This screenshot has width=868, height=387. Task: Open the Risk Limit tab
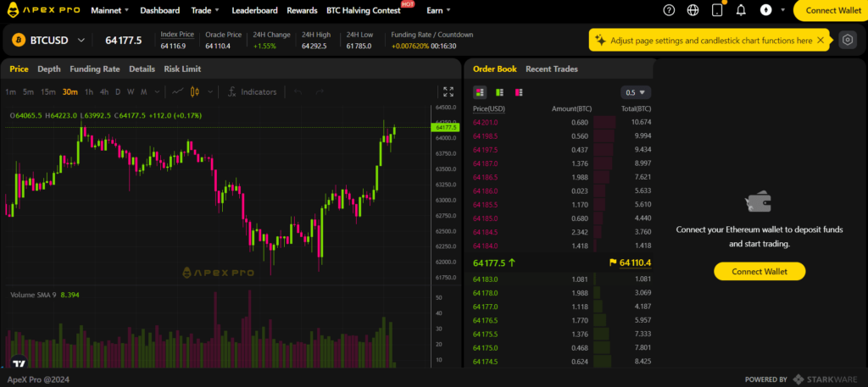point(182,69)
